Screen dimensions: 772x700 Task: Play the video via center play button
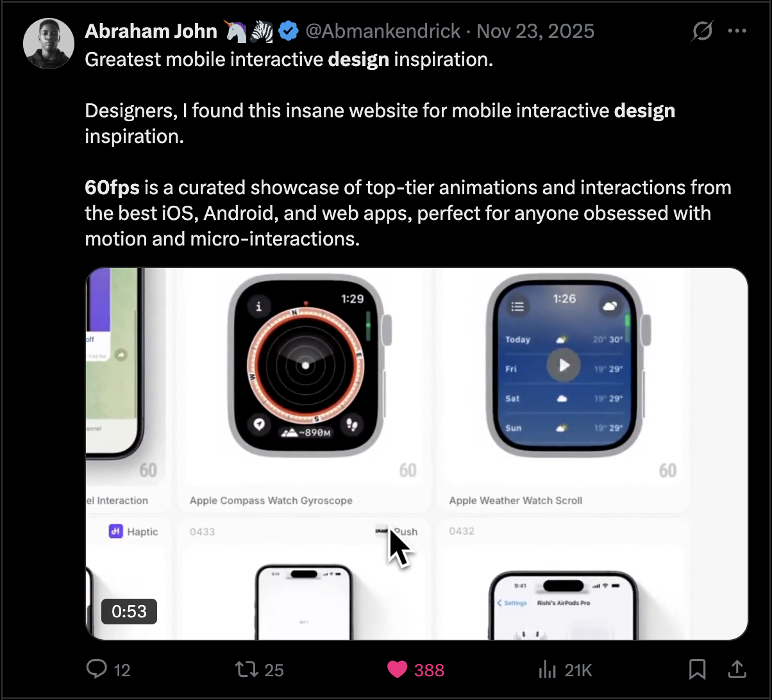(564, 365)
